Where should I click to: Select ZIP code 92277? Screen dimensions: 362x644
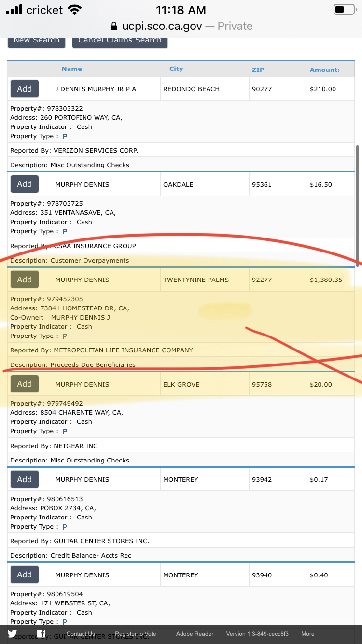(262, 280)
